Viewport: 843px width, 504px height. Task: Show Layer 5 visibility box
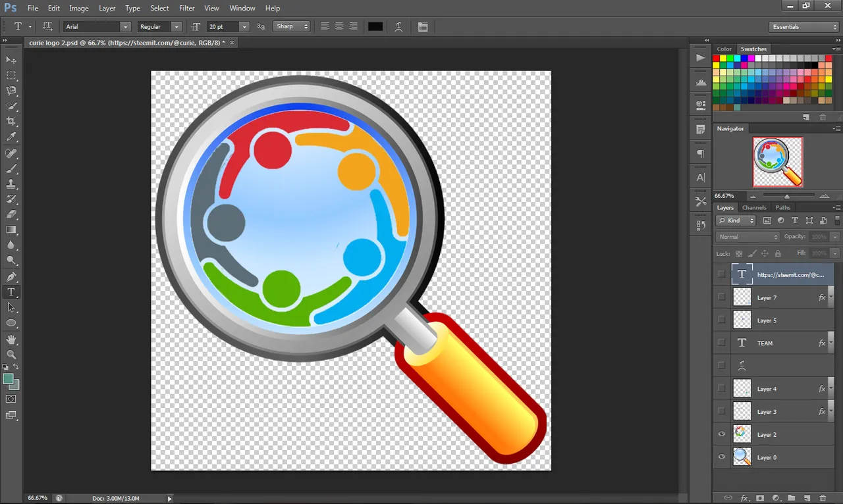click(x=721, y=320)
